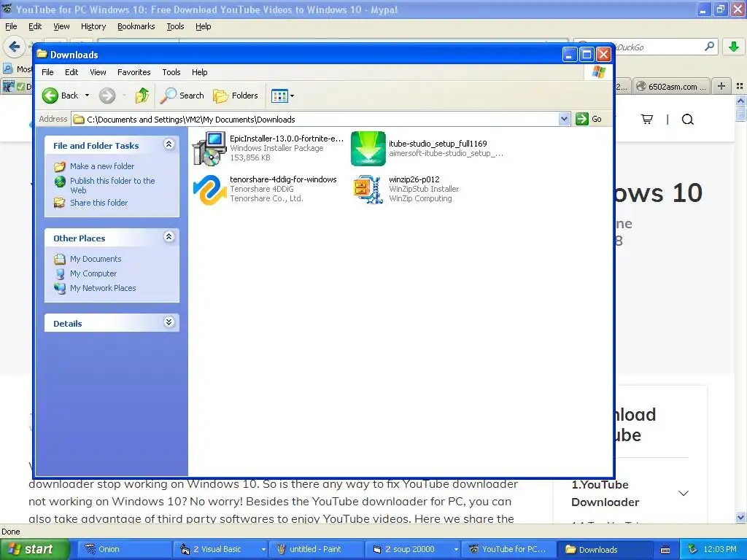
Task: Click shopping cart icon on web page
Action: click(x=647, y=119)
